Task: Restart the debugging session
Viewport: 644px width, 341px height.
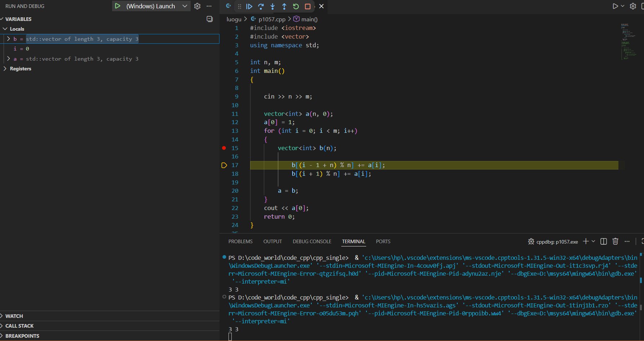Action: pos(296,6)
